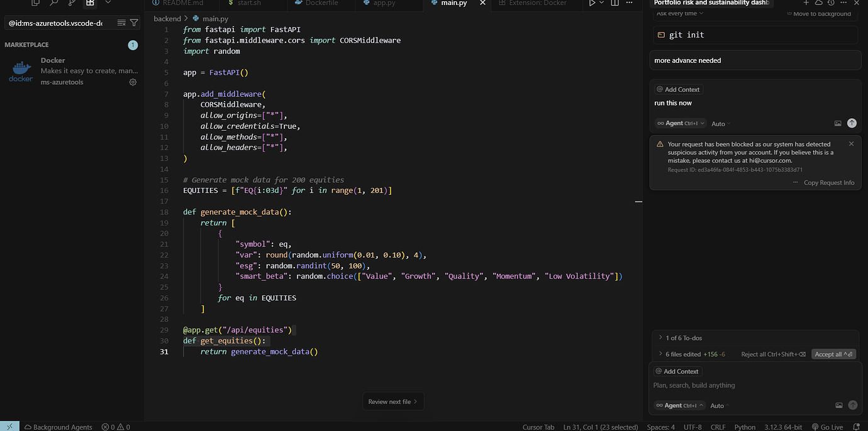
Task: Attach an image in the chat input
Action: click(838, 405)
